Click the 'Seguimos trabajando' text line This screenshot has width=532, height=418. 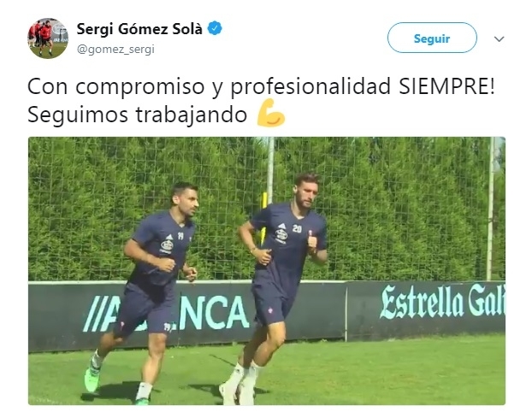click(x=137, y=115)
